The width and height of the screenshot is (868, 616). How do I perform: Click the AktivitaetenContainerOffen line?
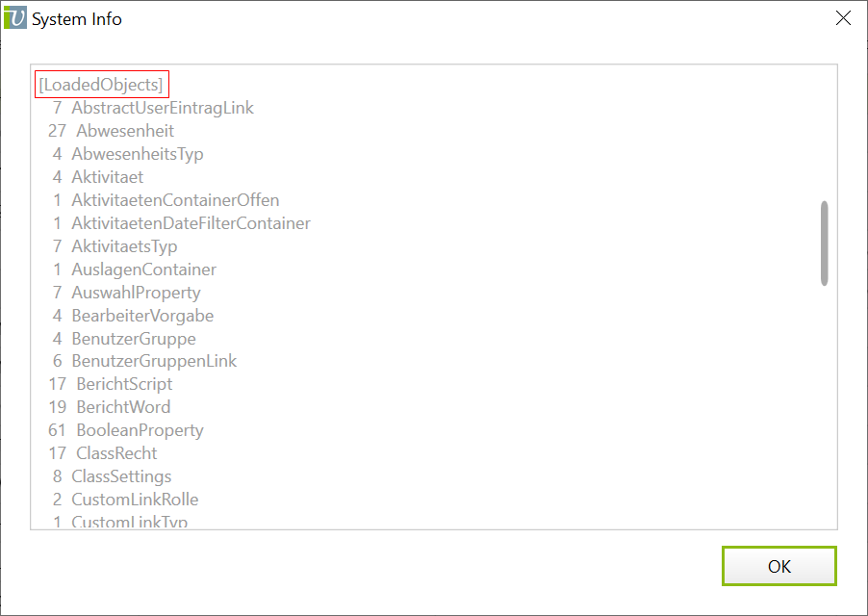[175, 200]
